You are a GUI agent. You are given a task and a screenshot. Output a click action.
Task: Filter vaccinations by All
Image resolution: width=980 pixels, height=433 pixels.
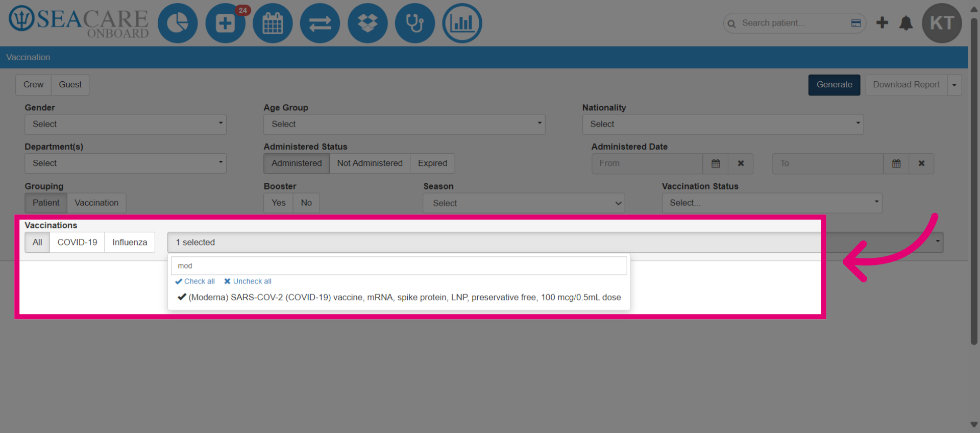[37, 242]
